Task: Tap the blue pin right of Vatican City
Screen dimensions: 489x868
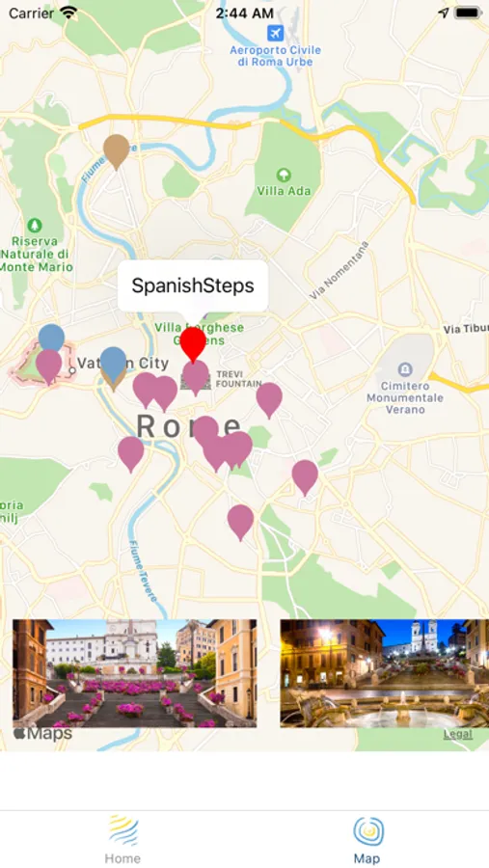Action: (114, 364)
